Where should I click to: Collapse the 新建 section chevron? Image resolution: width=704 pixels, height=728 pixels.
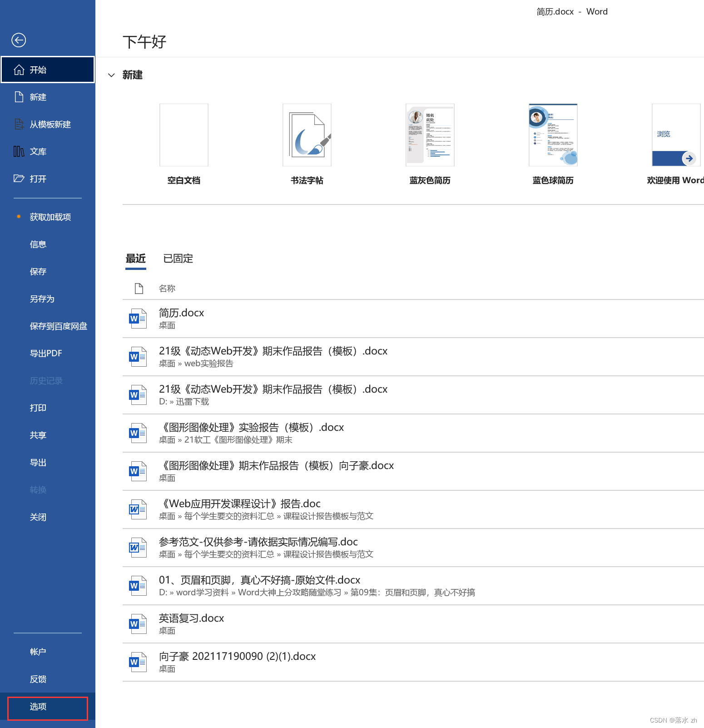coord(111,75)
